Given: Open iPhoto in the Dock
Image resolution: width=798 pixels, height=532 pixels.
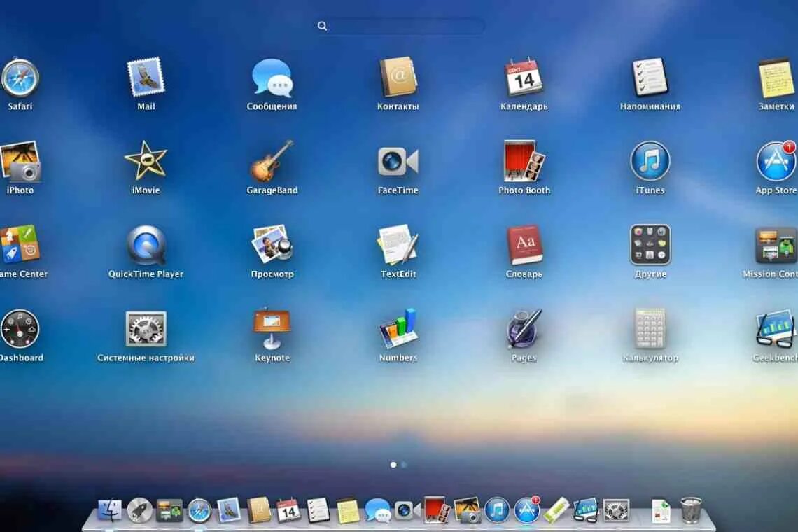Looking at the screenshot, I should [x=467, y=510].
